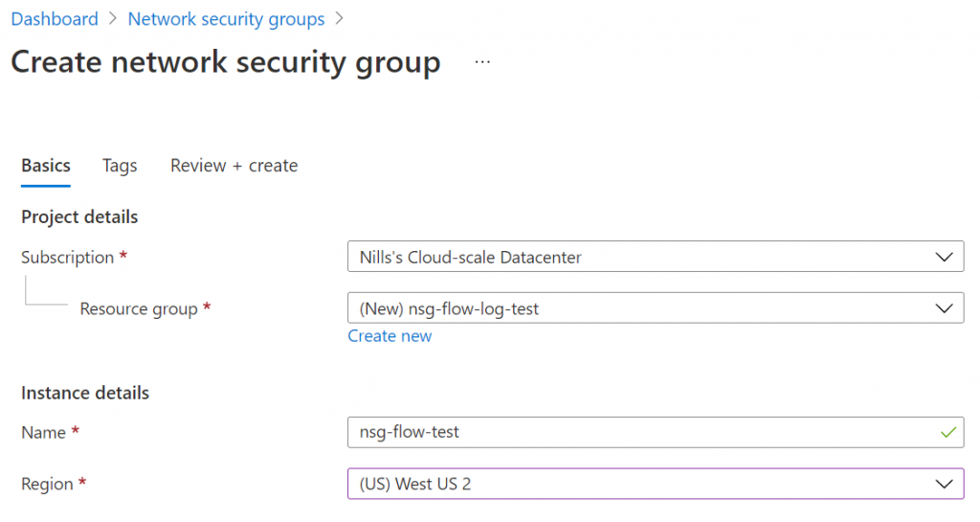Image resolution: width=980 pixels, height=522 pixels.
Task: Click the Create network security group title
Action: 226,62
